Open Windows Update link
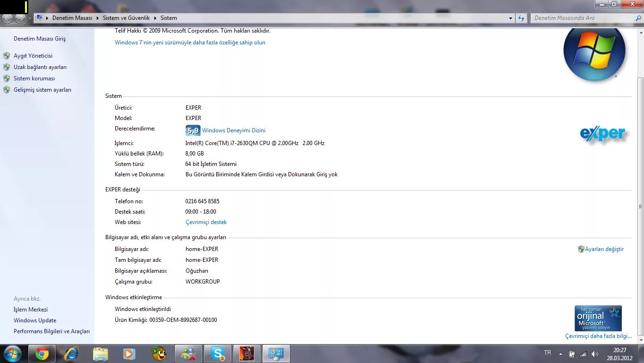 pyautogui.click(x=35, y=320)
